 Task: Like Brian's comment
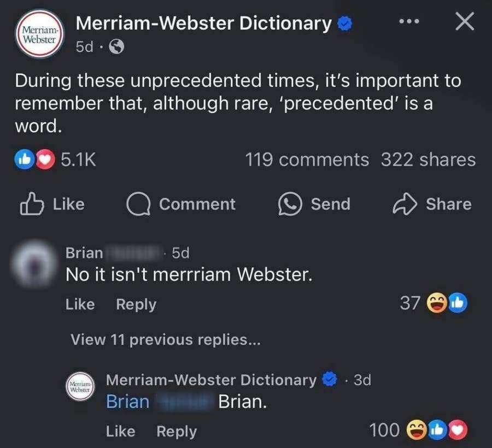[x=79, y=304]
